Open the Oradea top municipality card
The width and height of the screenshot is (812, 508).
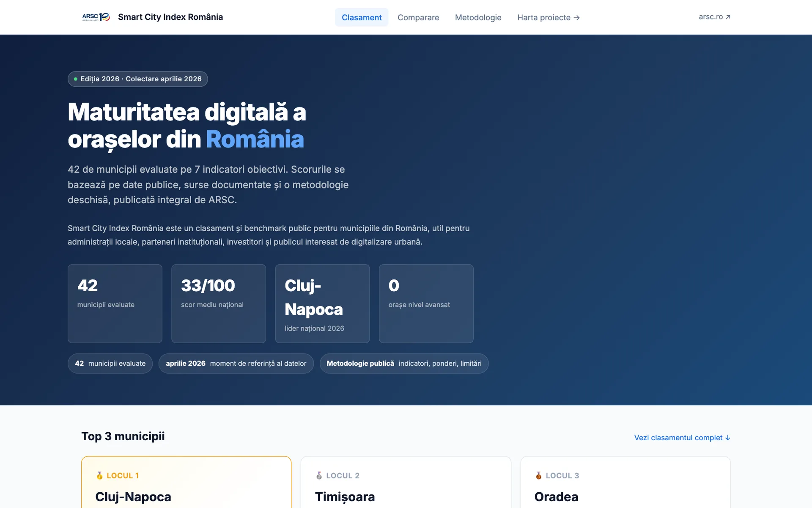(625, 482)
